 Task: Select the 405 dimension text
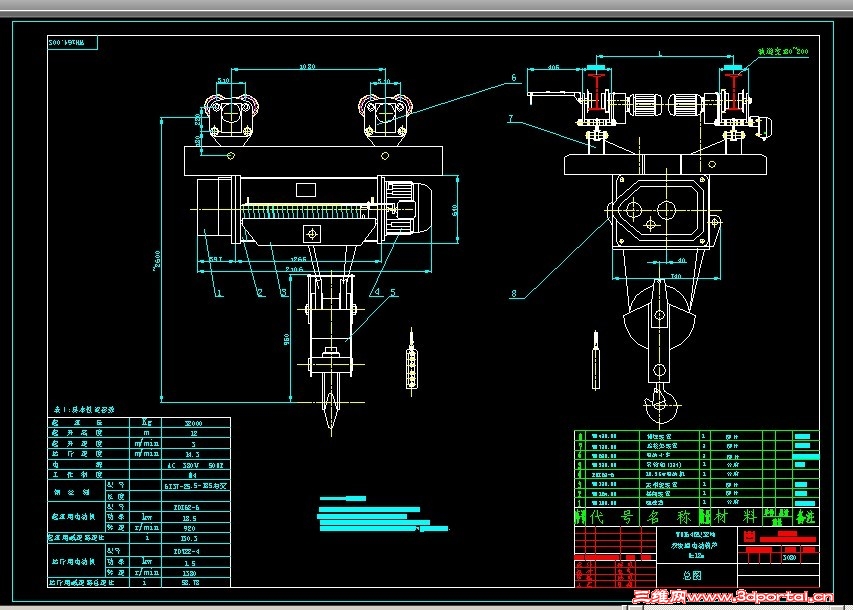(553, 67)
